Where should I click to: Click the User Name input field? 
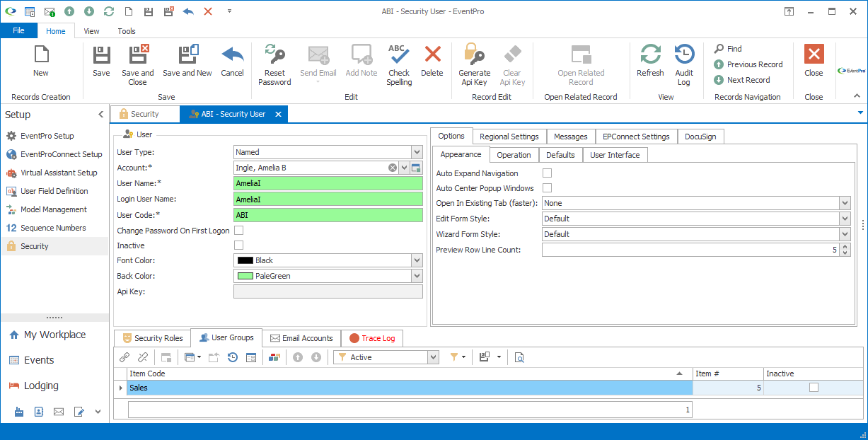(x=328, y=183)
